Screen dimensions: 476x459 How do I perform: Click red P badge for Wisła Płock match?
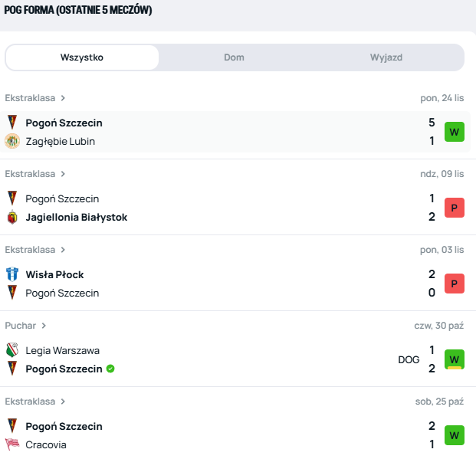[x=455, y=284]
